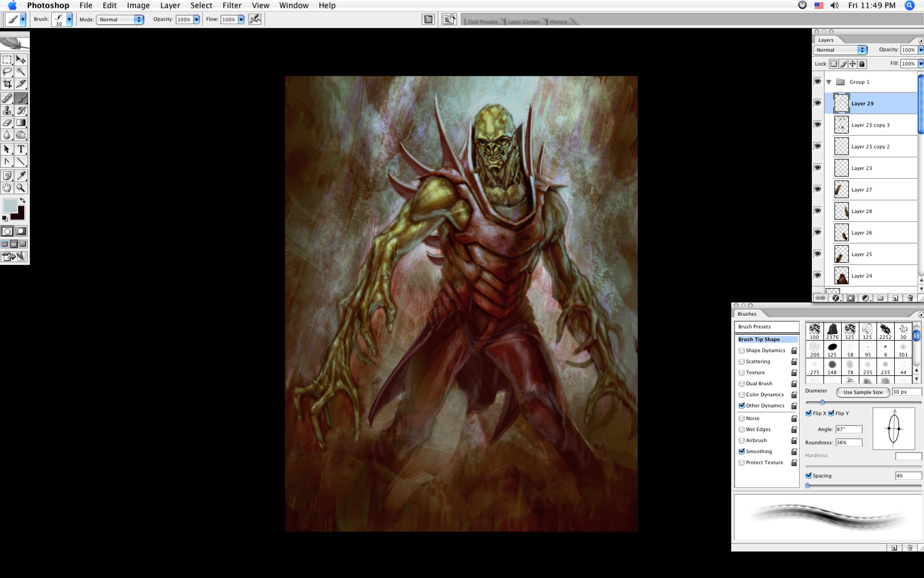Open the Opacity slider arrow in options bar
This screenshot has width=924, height=578.
[197, 19]
